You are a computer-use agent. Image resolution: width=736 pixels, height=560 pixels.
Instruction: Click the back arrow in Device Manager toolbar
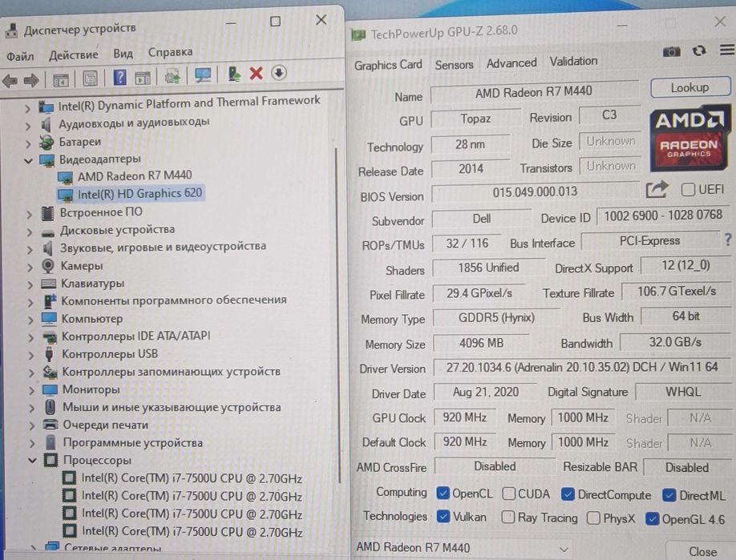tap(10, 81)
